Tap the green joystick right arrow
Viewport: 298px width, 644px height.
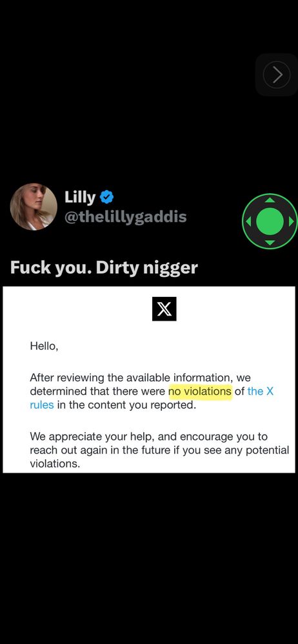tap(291, 222)
